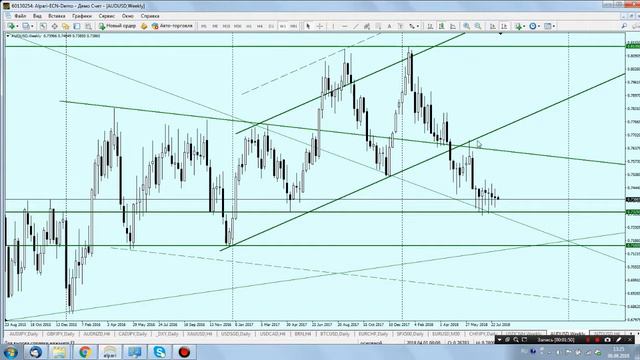Launch MetaEditor from the toolbar
The image size is (640, 360).
click(x=144, y=26)
